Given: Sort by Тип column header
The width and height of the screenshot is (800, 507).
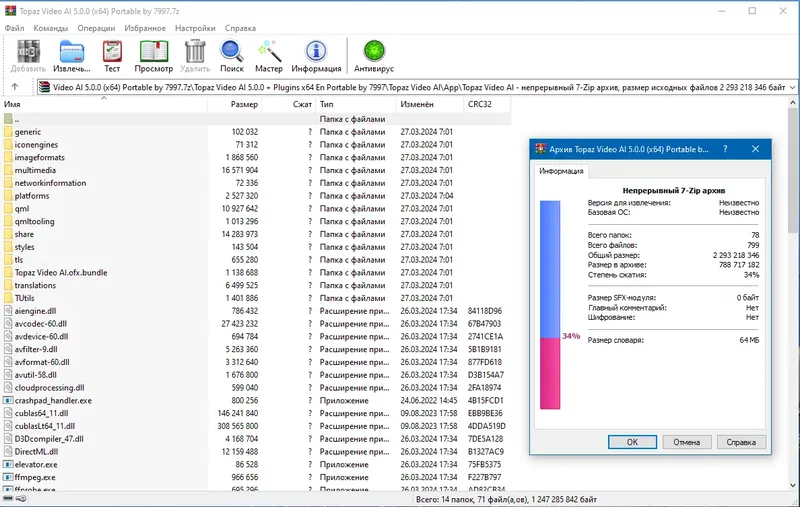Looking at the screenshot, I should pos(356,104).
